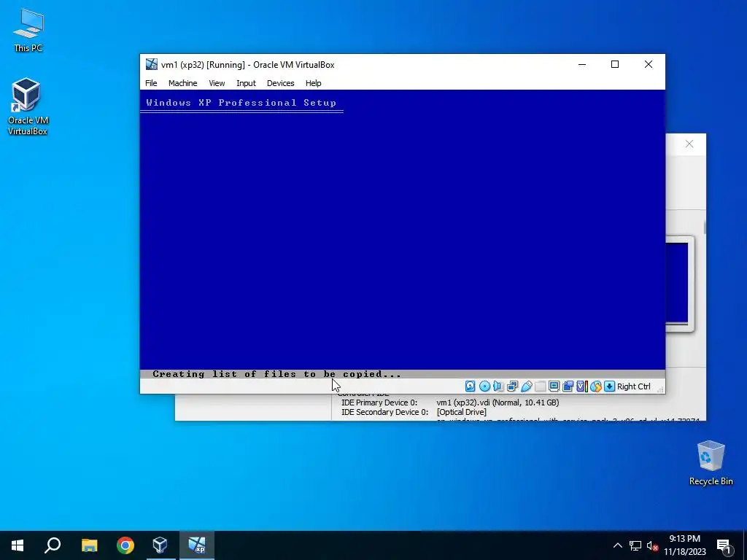Click the CPU virtualization status indicator
The height and width of the screenshot is (560, 747).
(581, 386)
